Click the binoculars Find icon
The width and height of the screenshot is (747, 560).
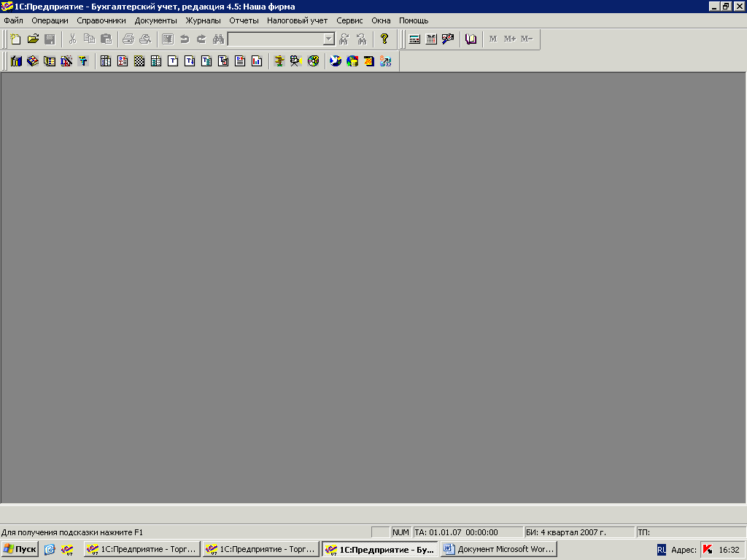tap(218, 39)
